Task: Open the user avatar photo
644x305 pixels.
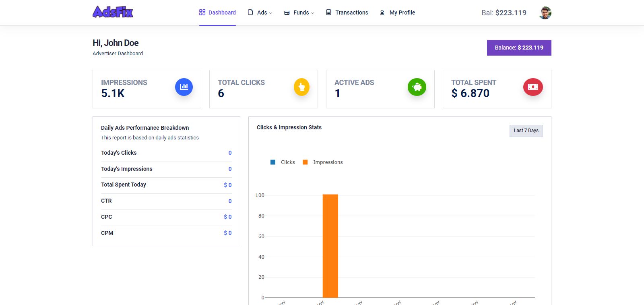Action: [545, 13]
